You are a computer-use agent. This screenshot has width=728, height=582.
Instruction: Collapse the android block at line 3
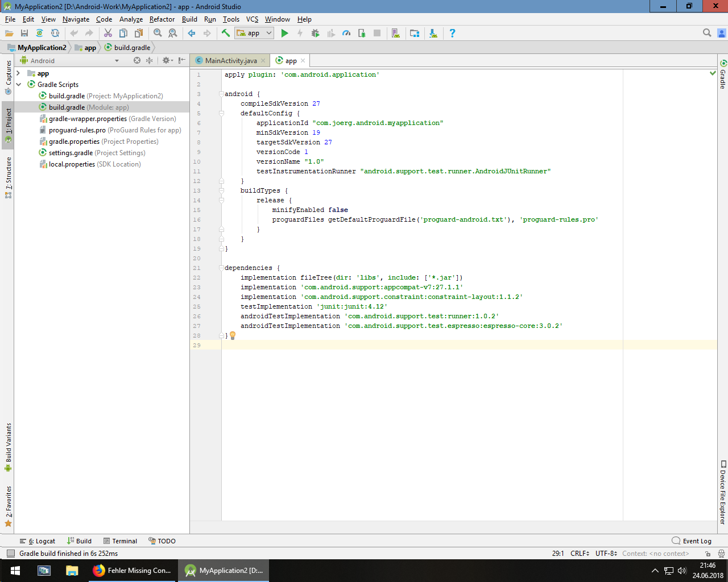pyautogui.click(x=222, y=94)
